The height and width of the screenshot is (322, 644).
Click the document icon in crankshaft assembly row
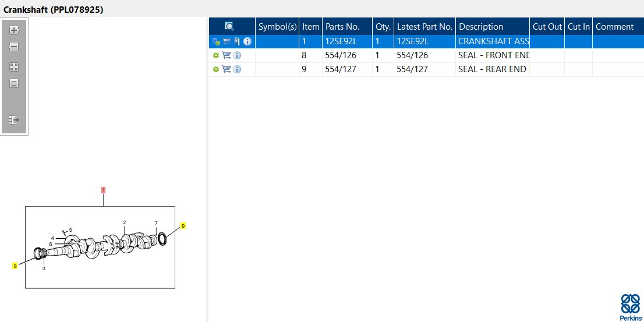pos(236,41)
